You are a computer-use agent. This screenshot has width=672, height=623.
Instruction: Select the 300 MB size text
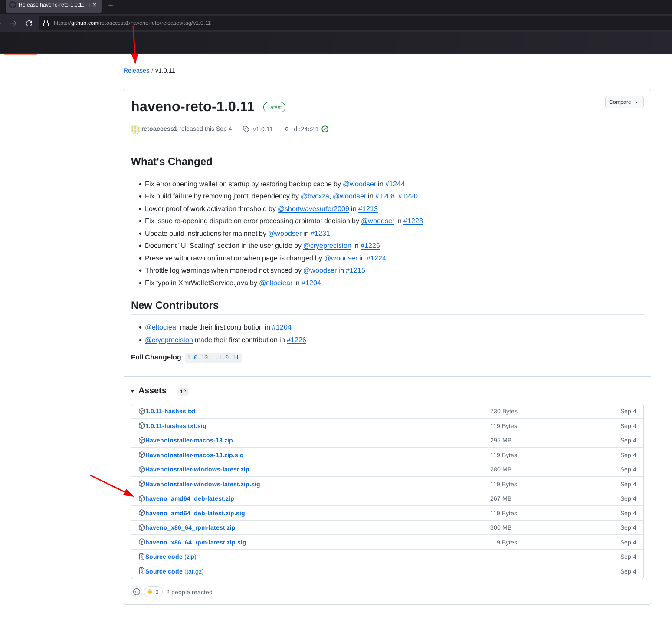501,527
